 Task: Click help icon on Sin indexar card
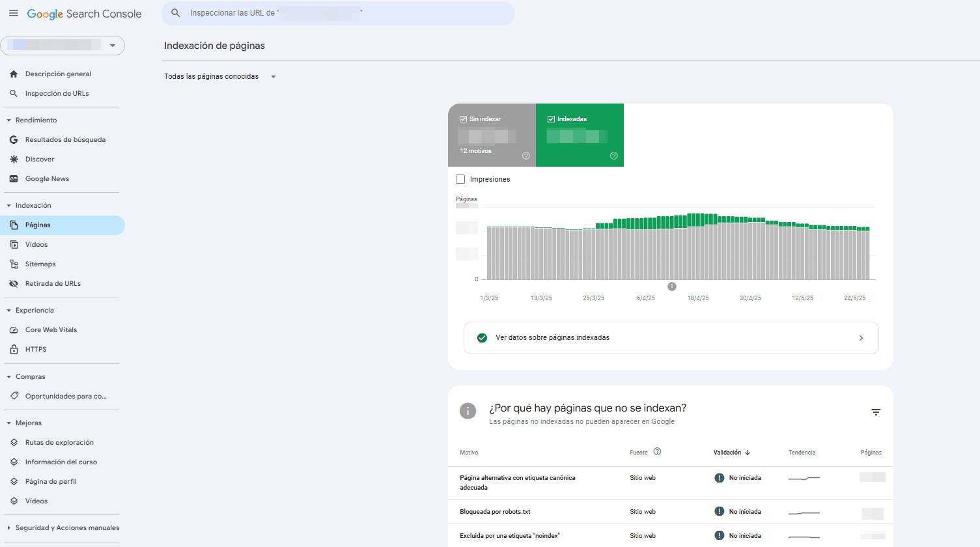click(526, 156)
